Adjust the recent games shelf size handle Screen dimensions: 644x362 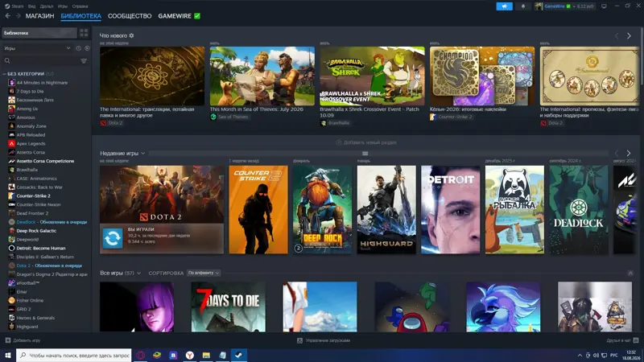pos(365,154)
